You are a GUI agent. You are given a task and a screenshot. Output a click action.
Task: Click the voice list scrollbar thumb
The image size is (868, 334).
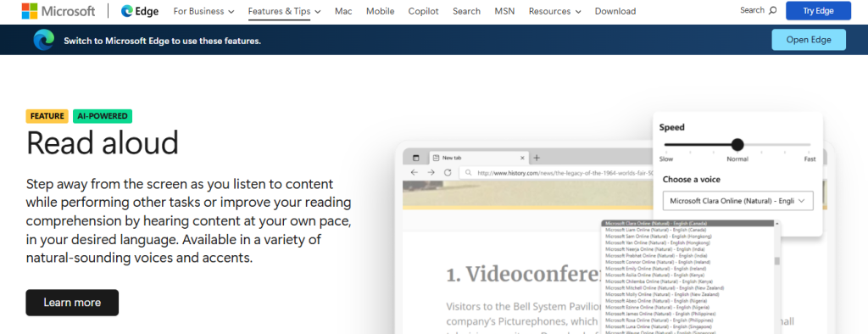pos(776,261)
